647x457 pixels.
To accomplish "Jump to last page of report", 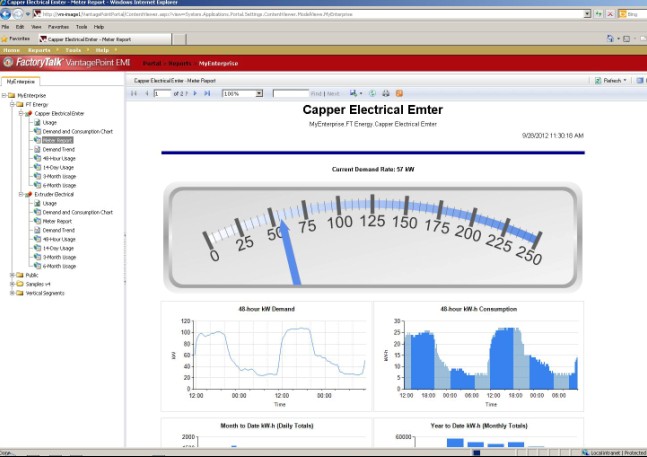I will (207, 93).
